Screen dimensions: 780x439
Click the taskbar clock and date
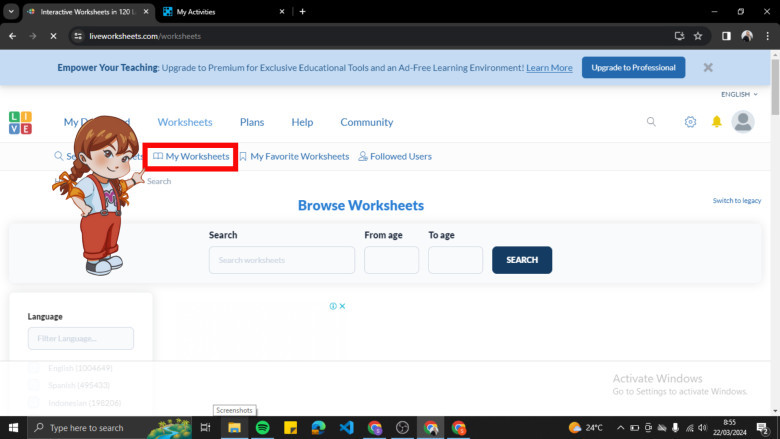(730, 428)
